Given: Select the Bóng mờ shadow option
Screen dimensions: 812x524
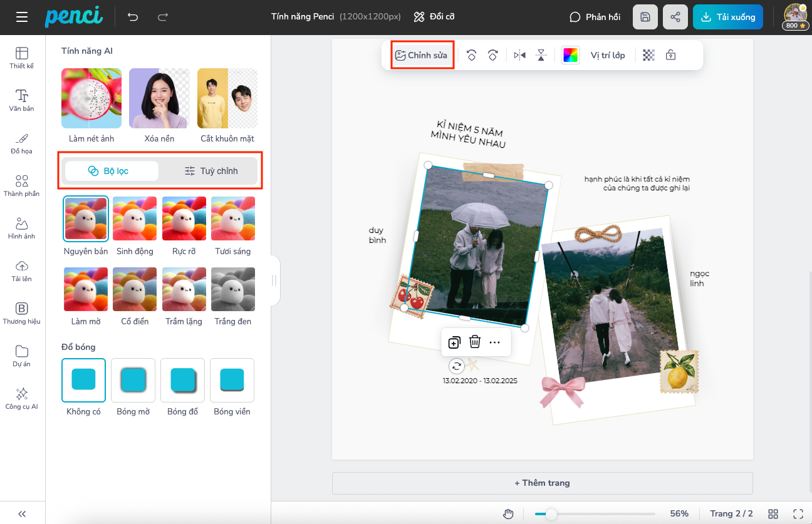Looking at the screenshot, I should [133, 380].
